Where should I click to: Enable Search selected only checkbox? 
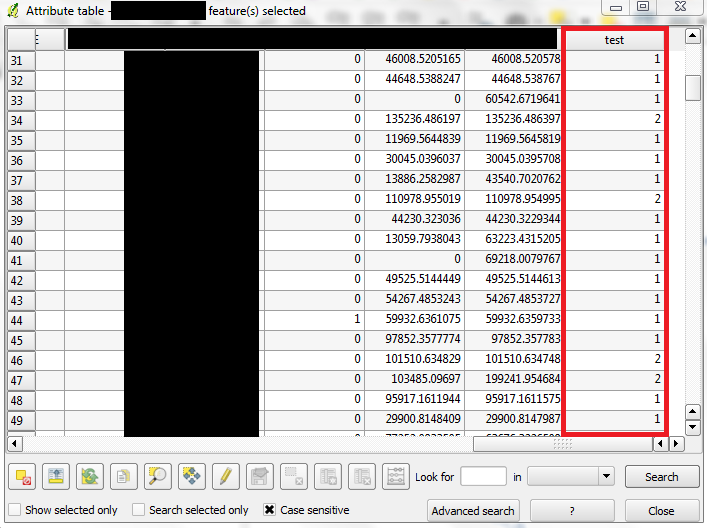pyautogui.click(x=138, y=510)
